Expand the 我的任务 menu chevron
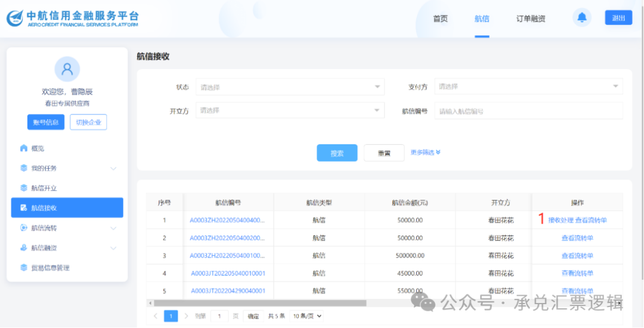644x328 pixels. tap(113, 168)
